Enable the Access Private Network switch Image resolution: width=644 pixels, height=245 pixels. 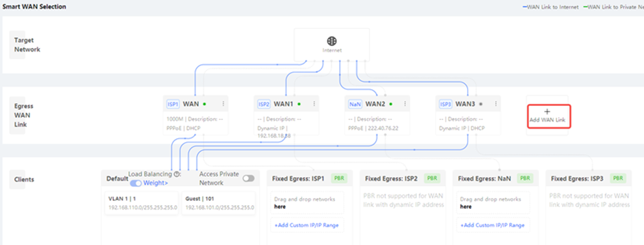(x=248, y=178)
